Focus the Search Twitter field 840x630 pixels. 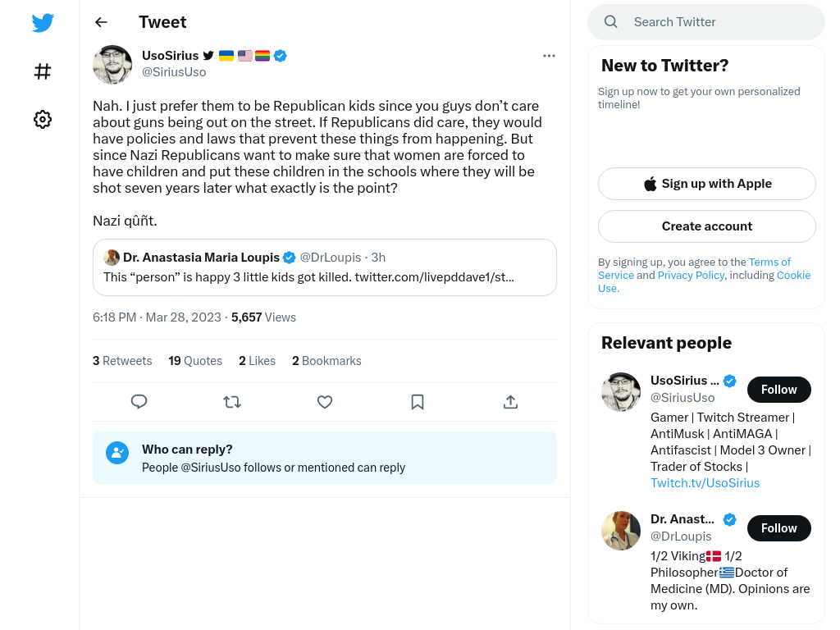point(706,22)
